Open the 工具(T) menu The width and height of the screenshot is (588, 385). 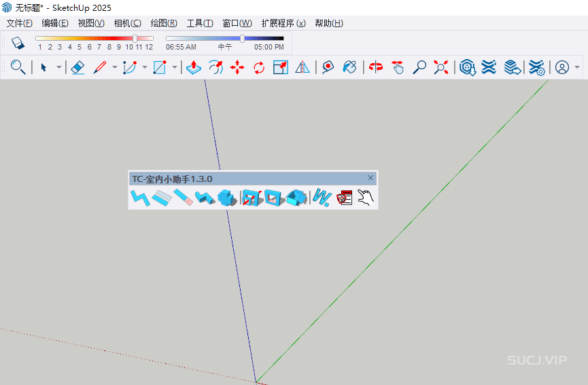pos(200,23)
